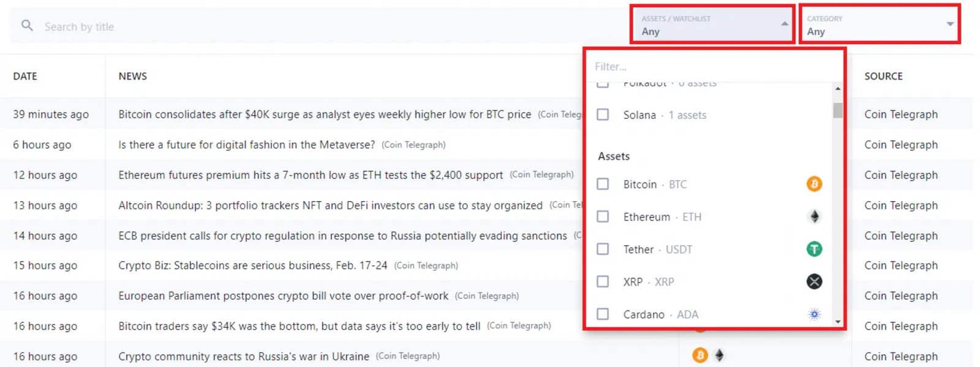This screenshot has height=367, width=980.
Task: Open the Bitcoin consolidates after $40K surge article
Action: click(x=325, y=114)
